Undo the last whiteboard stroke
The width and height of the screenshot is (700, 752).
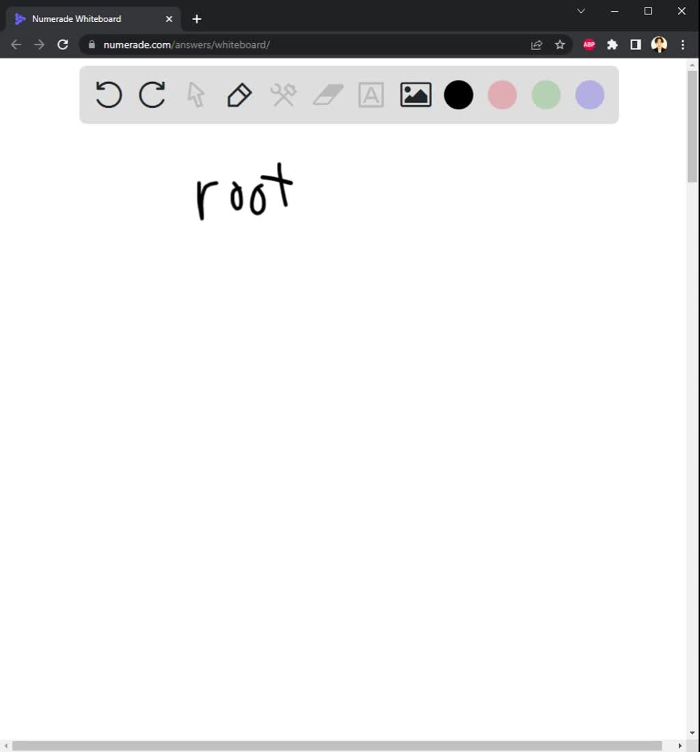109,94
